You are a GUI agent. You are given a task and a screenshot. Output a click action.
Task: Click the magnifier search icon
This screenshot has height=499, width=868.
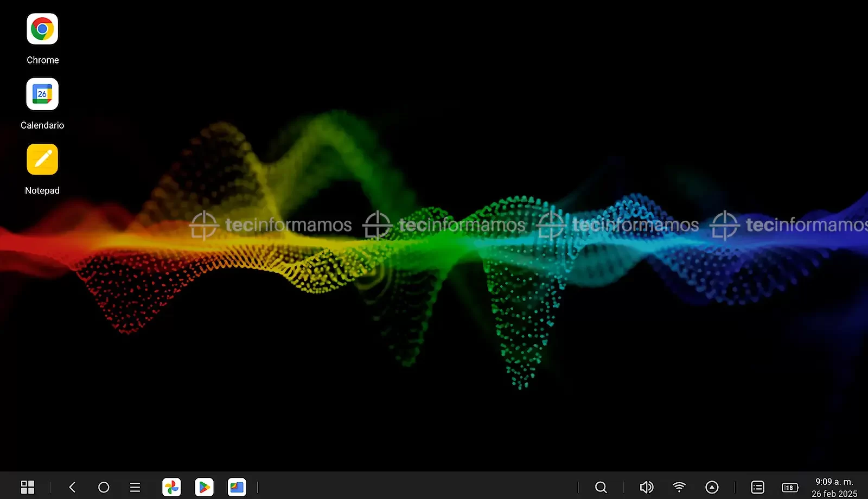coord(601,487)
